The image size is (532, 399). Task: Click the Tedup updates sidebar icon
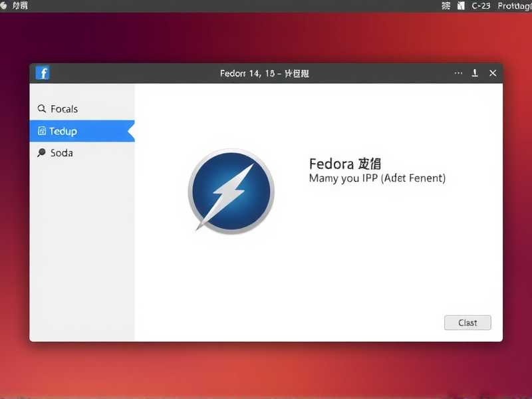(x=43, y=131)
